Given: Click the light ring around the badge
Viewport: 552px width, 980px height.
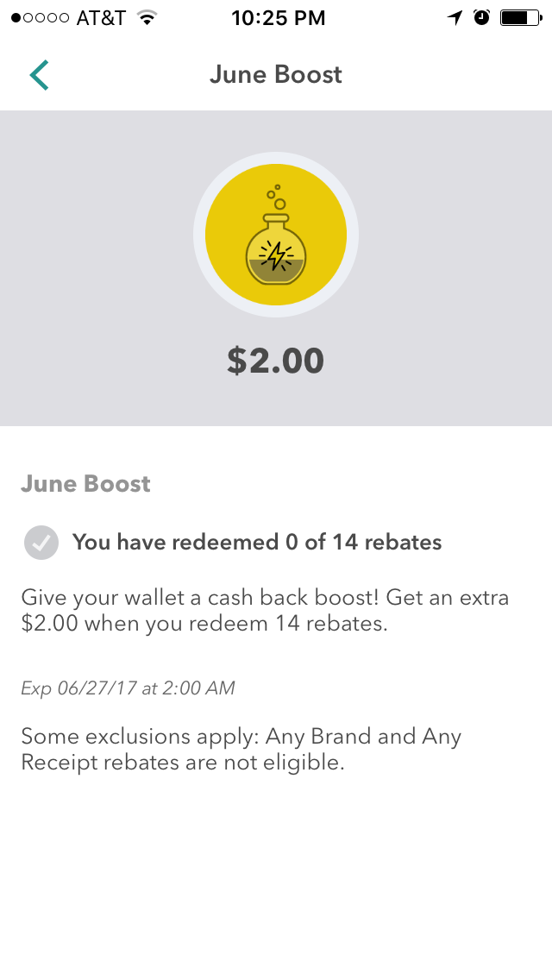Looking at the screenshot, I should [x=200, y=235].
